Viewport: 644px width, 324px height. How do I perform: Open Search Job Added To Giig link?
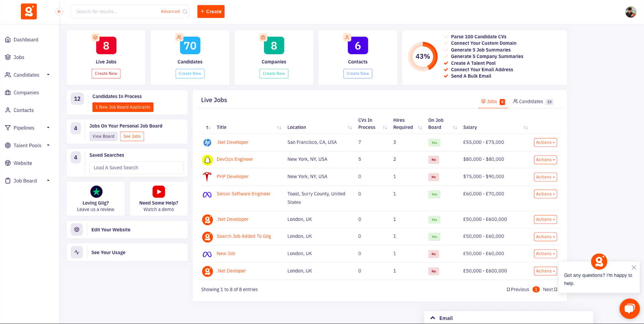[244, 236]
